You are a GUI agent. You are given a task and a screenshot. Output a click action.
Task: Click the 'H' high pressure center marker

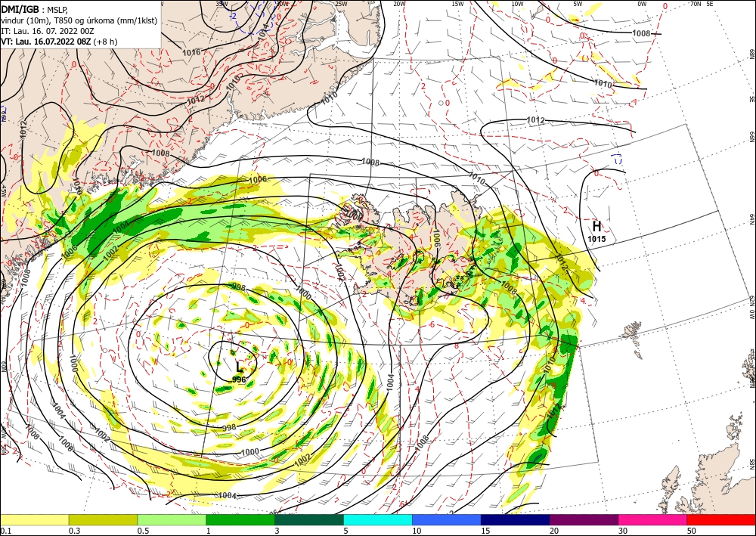(x=597, y=227)
